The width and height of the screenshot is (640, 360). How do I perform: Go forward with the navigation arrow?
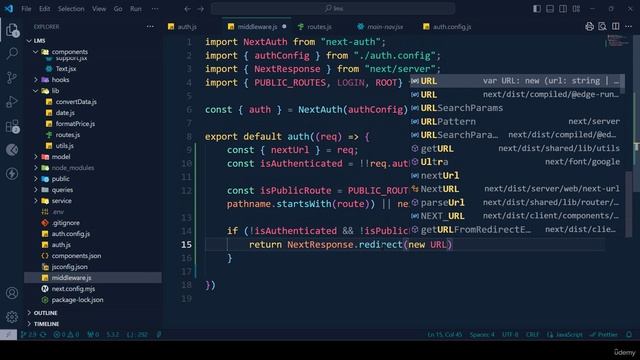point(200,9)
